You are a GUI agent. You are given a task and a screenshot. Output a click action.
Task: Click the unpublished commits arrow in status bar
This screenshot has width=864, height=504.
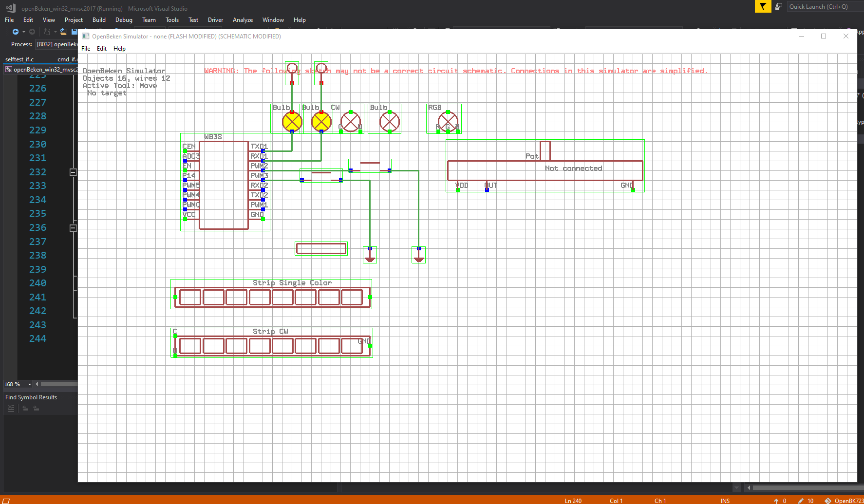coord(776,501)
